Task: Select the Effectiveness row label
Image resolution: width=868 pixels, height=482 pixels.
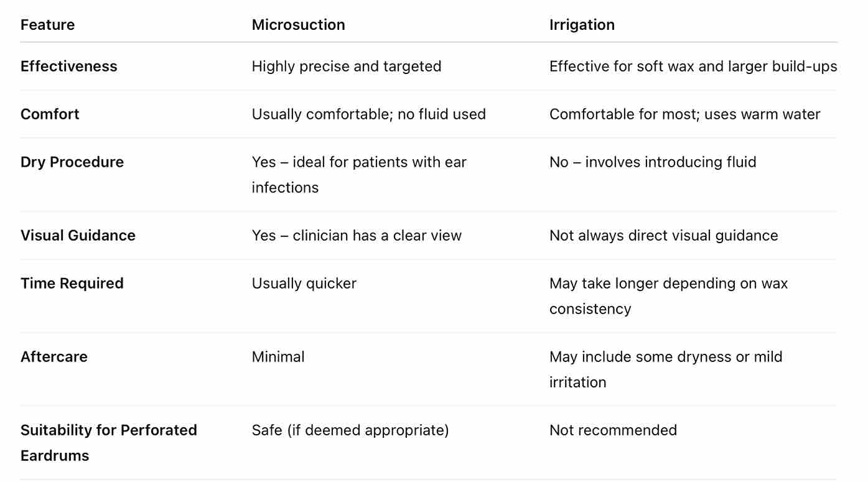Action: tap(68, 67)
